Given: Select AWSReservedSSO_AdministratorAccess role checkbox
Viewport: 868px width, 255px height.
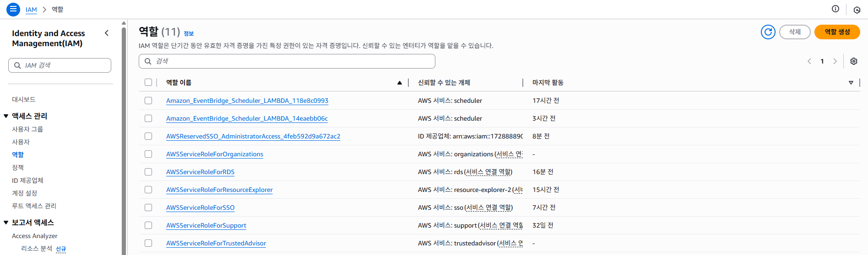Looking at the screenshot, I should coord(148,136).
